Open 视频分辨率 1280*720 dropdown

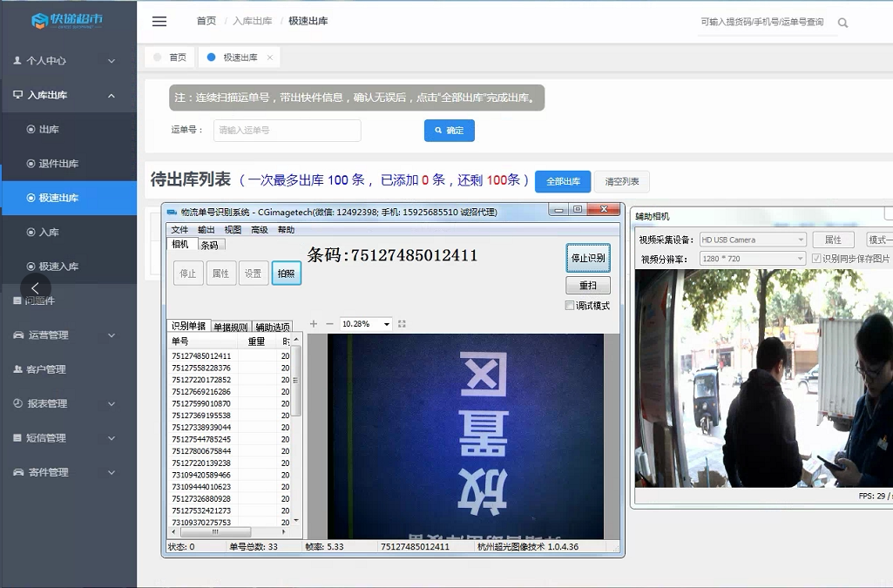pyautogui.click(x=753, y=259)
